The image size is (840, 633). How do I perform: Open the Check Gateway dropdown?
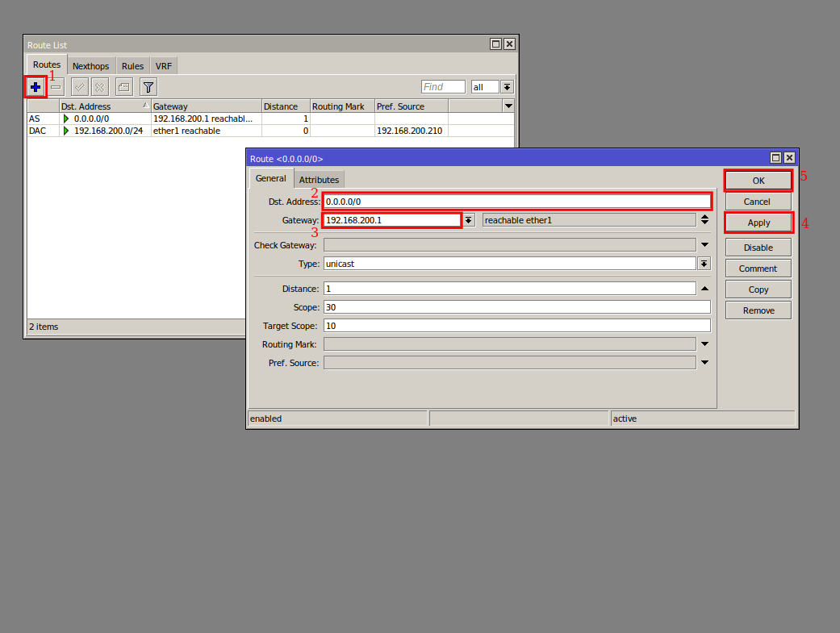[x=704, y=244]
